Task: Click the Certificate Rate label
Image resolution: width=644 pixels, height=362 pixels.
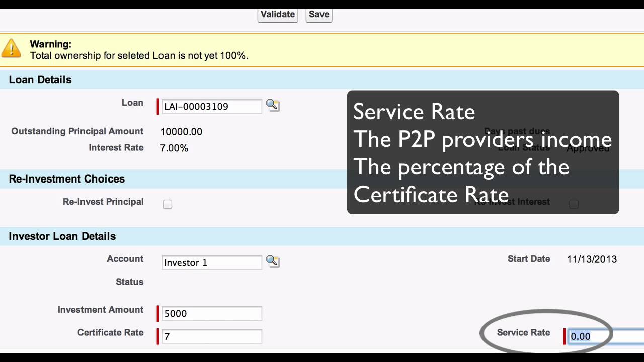Action: click(x=111, y=332)
